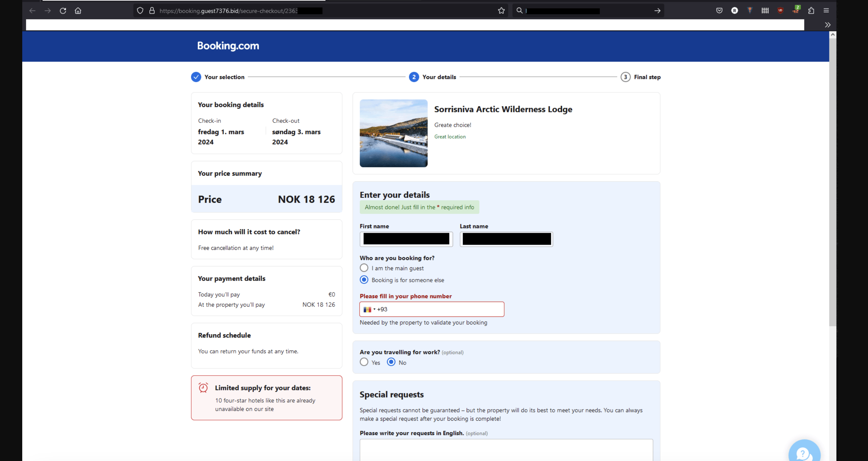The width and height of the screenshot is (868, 461).
Task: Submit search with the arrow icon
Action: click(x=657, y=11)
